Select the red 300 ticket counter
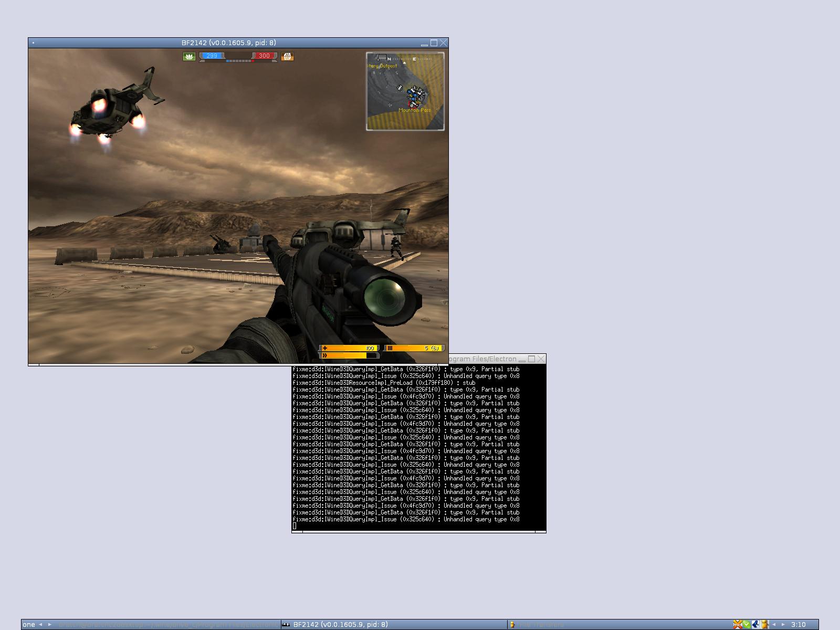 pyautogui.click(x=264, y=56)
